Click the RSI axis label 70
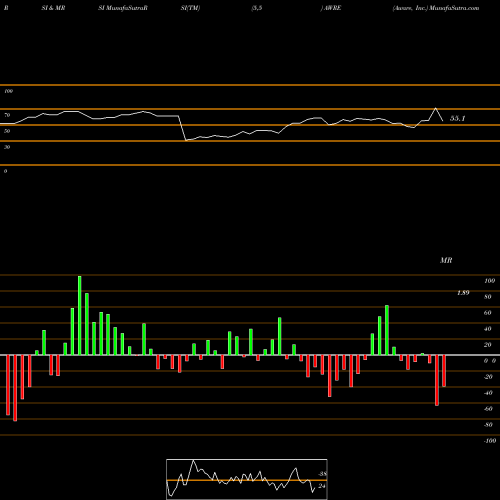 pyautogui.click(x=7, y=115)
